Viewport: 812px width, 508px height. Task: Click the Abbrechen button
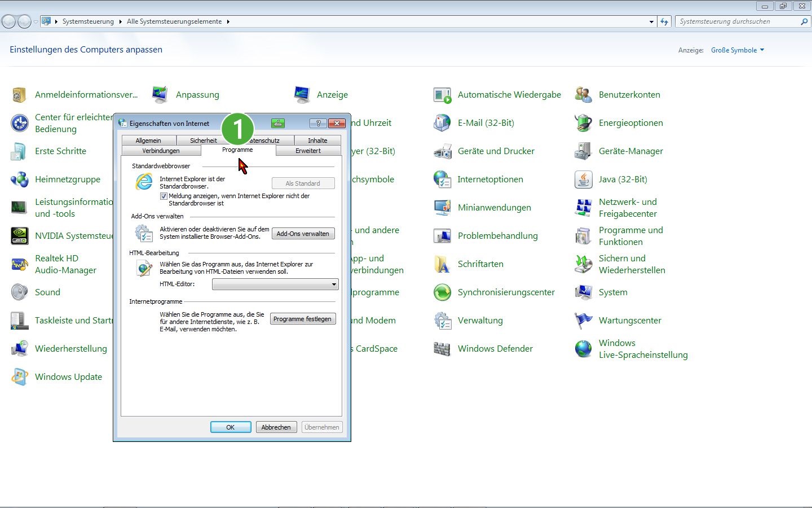pyautogui.click(x=276, y=427)
